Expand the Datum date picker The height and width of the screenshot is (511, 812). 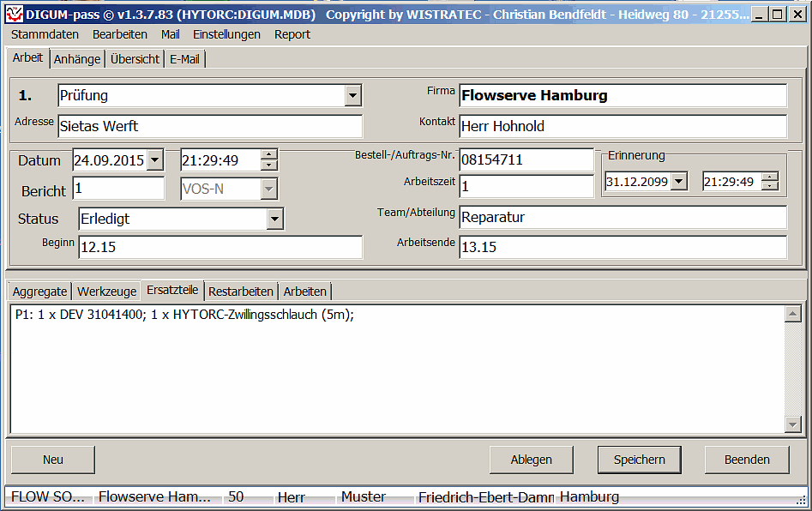click(154, 160)
